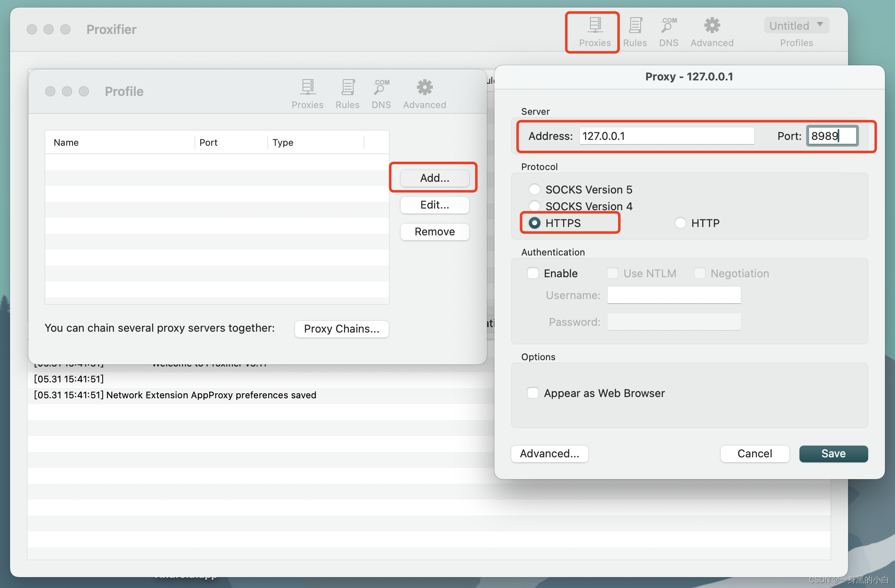The width and height of the screenshot is (895, 588).
Task: Select SOCKS Version 5 protocol
Action: [534, 189]
